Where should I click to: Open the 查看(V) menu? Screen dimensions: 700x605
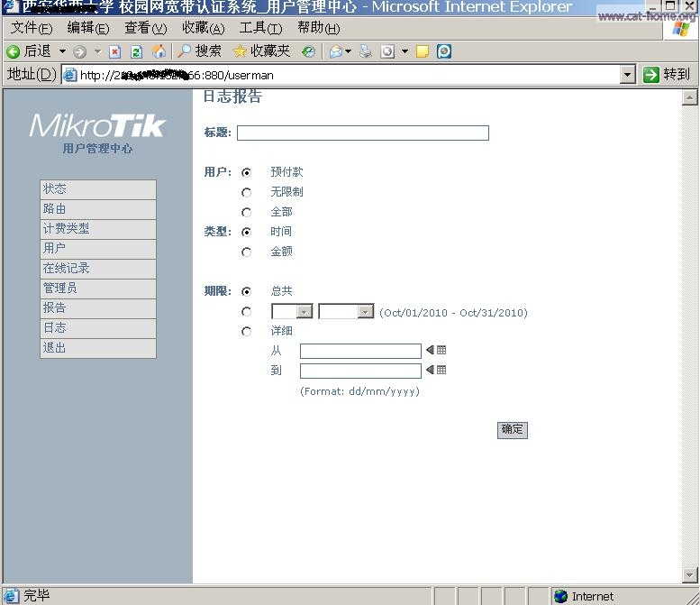pyautogui.click(x=145, y=28)
